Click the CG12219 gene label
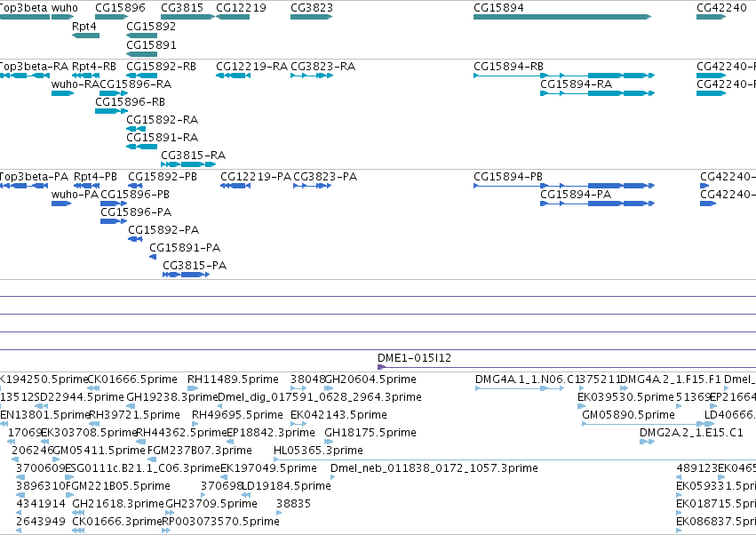 [241, 8]
